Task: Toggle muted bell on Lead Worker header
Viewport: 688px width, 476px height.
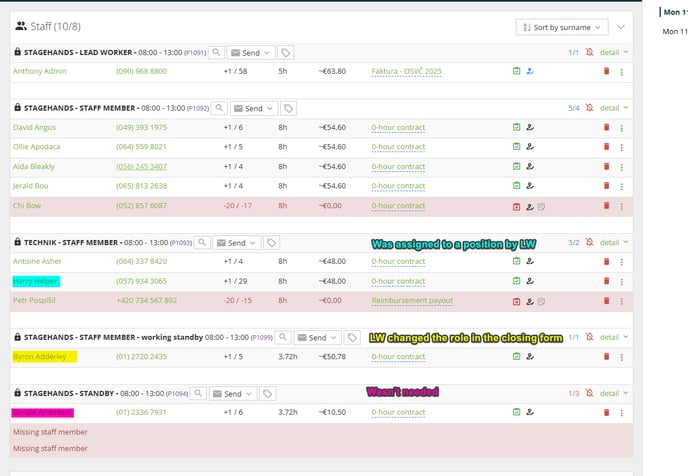Action: 589,52
